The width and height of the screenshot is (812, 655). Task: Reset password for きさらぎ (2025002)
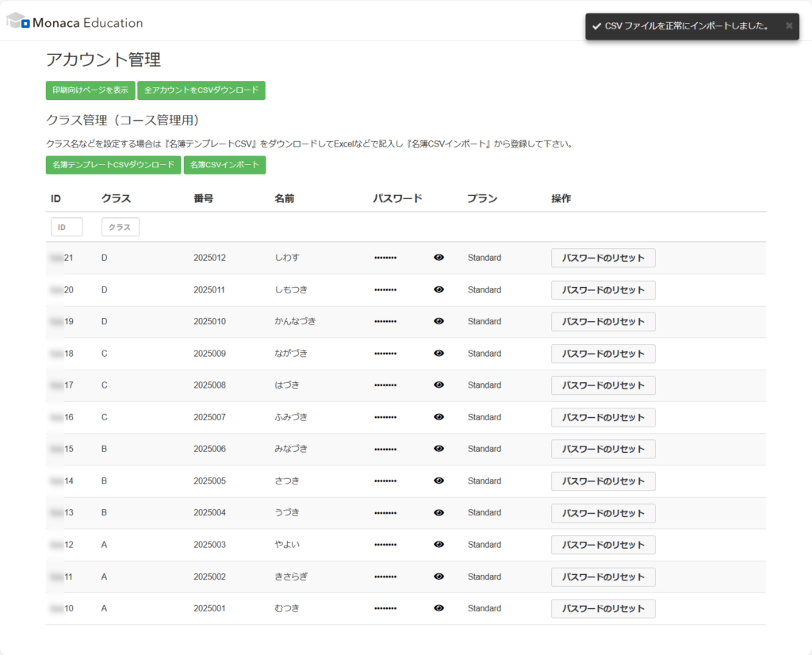click(x=603, y=576)
